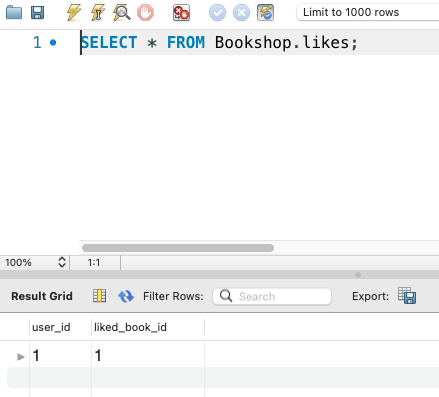Click the row selector arrow of first row

pos(21,357)
